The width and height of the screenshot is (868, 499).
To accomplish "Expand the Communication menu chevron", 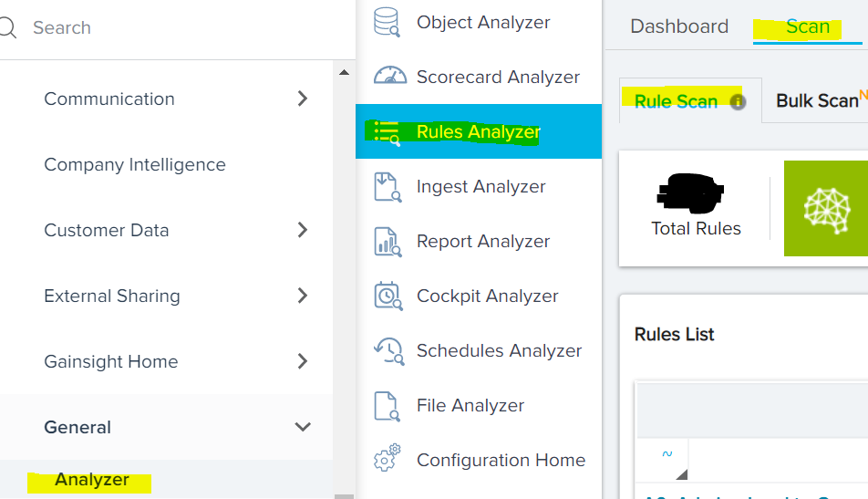I will click(303, 99).
